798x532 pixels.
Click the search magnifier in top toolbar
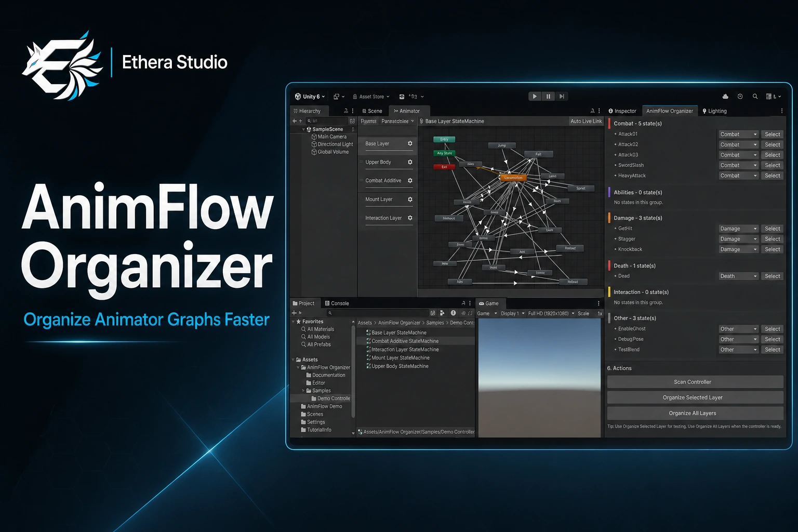click(x=755, y=97)
